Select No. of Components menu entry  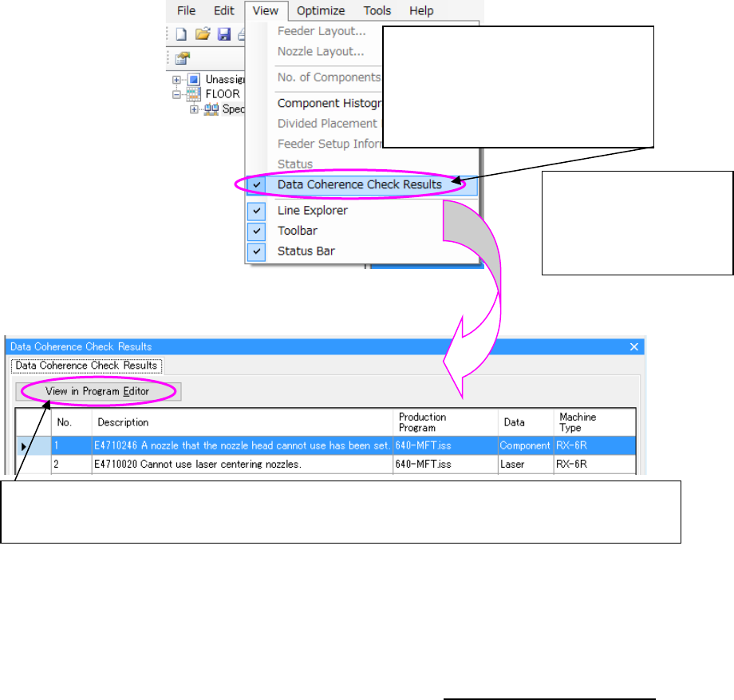point(329,77)
